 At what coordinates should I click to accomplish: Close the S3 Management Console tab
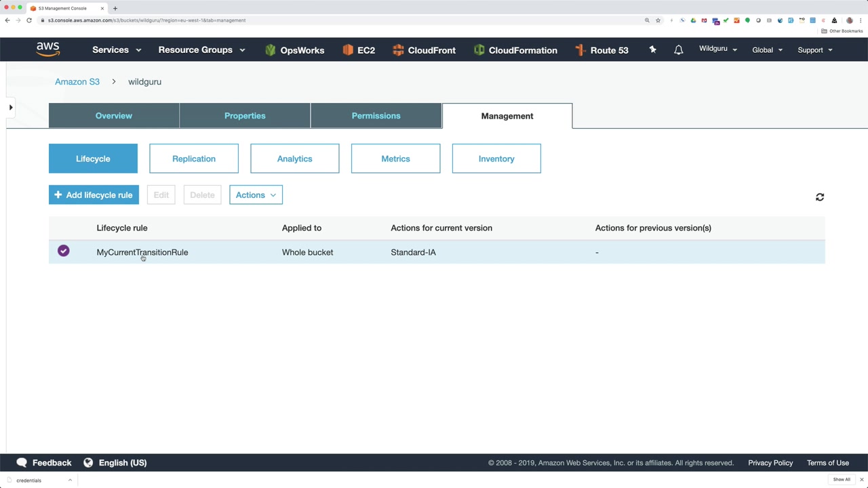point(102,8)
